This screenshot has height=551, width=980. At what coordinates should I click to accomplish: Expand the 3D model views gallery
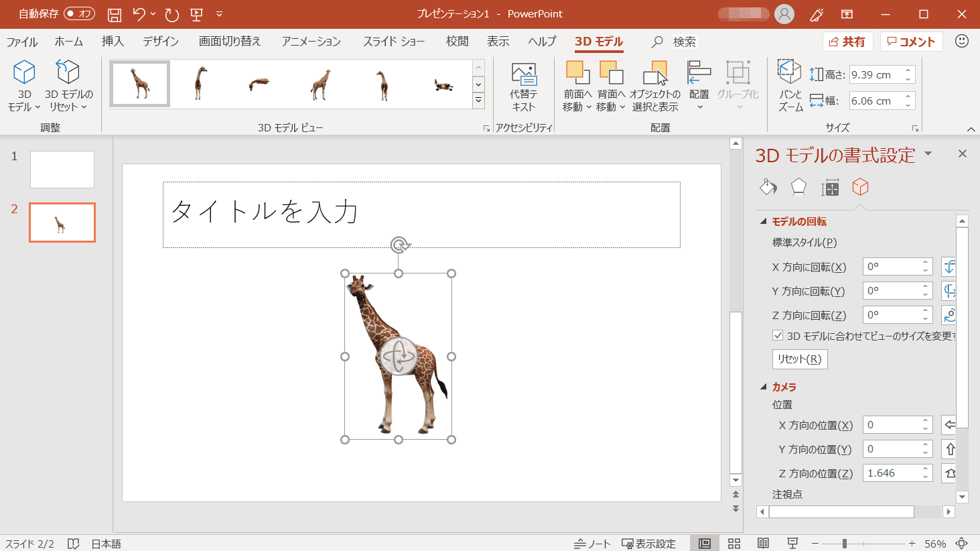(x=478, y=101)
